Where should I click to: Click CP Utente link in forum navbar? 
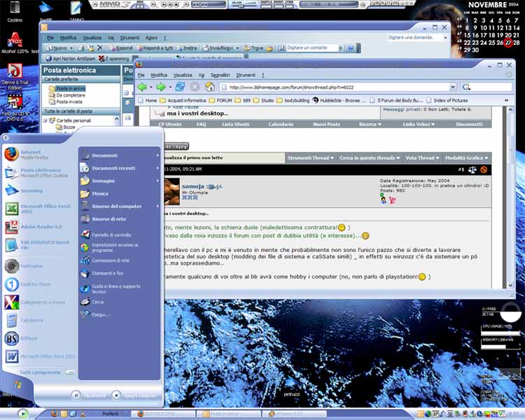click(x=170, y=125)
